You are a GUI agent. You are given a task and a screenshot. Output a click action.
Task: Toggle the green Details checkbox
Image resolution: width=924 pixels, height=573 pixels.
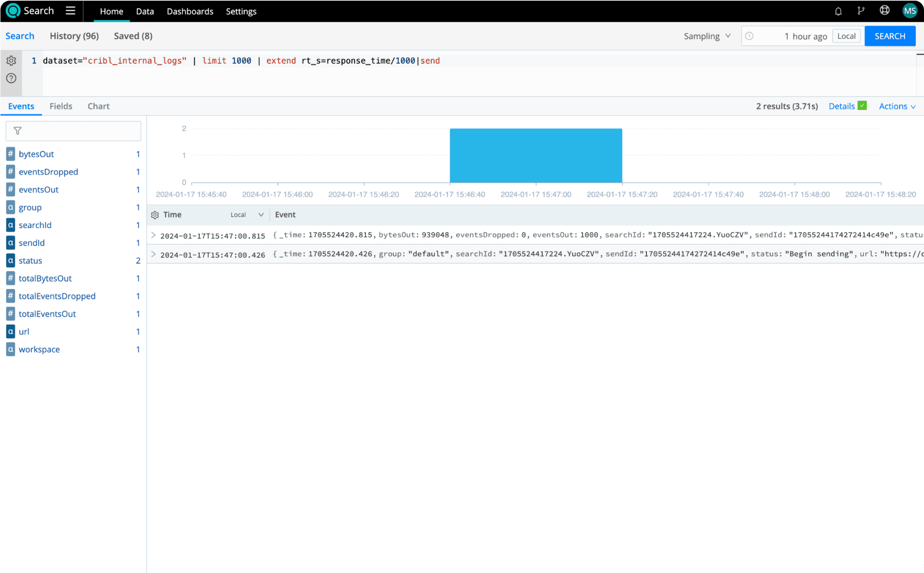pyautogui.click(x=862, y=106)
